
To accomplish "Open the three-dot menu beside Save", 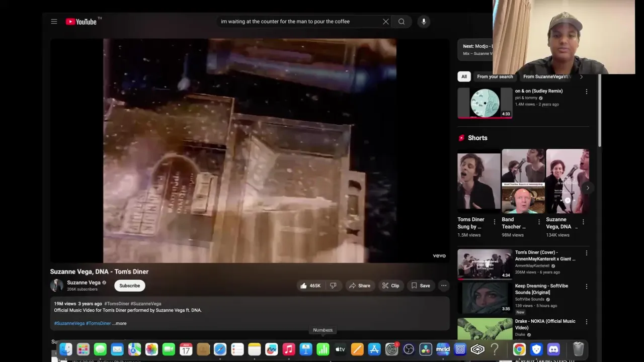I will (x=444, y=286).
